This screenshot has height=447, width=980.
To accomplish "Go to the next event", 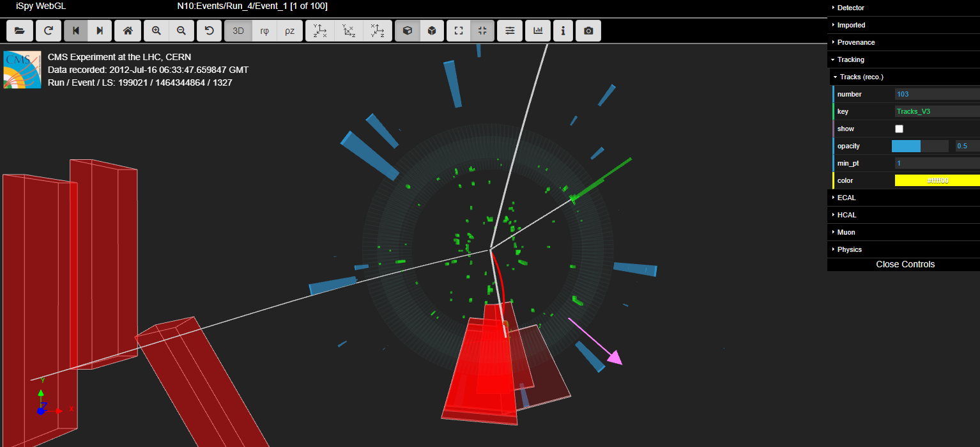I will 100,31.
